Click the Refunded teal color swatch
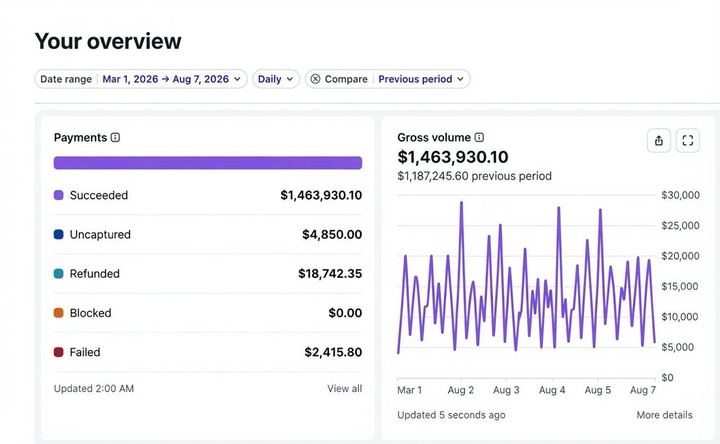 58,274
